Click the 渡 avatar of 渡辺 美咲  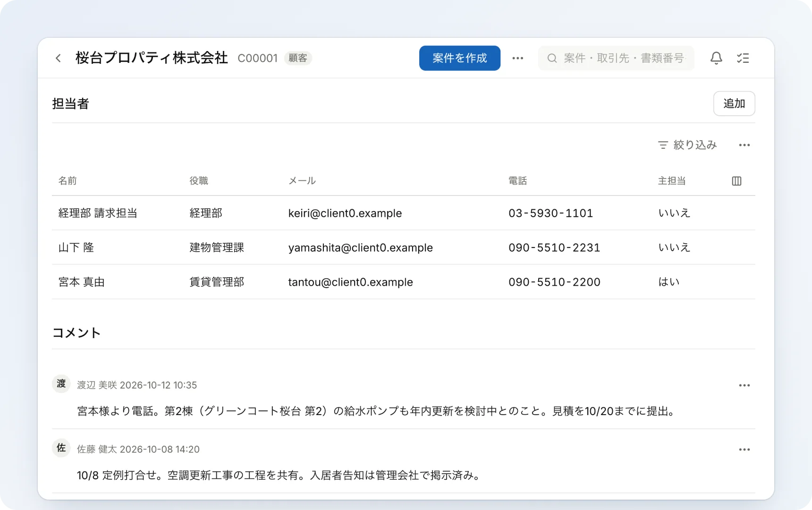(x=61, y=383)
